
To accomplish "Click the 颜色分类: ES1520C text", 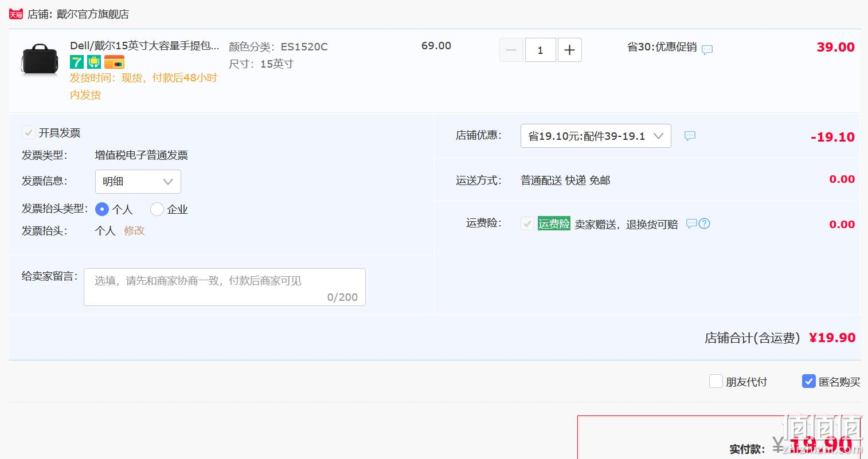I will click(x=278, y=47).
